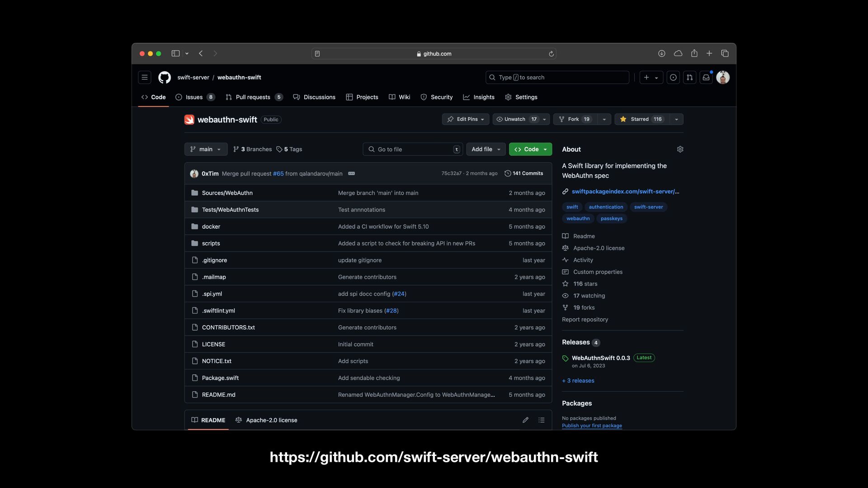
Task: Reload page with Safari refresh icon
Action: (x=551, y=54)
